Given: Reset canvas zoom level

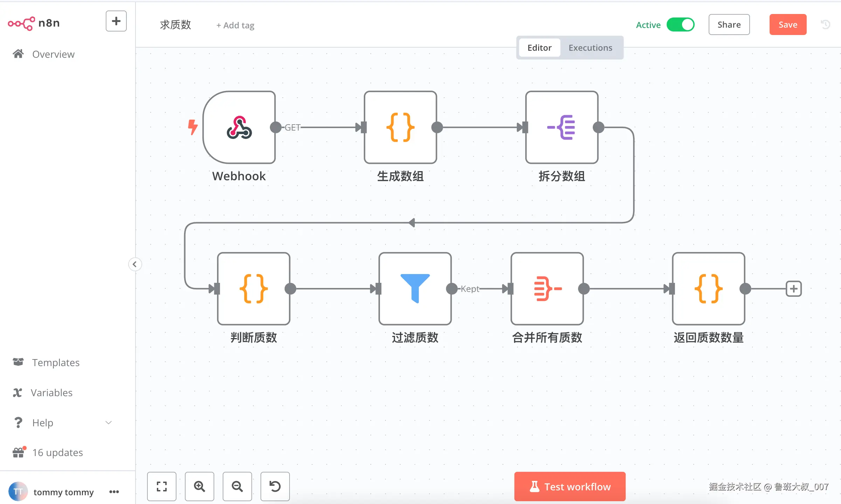Looking at the screenshot, I should click(x=275, y=486).
